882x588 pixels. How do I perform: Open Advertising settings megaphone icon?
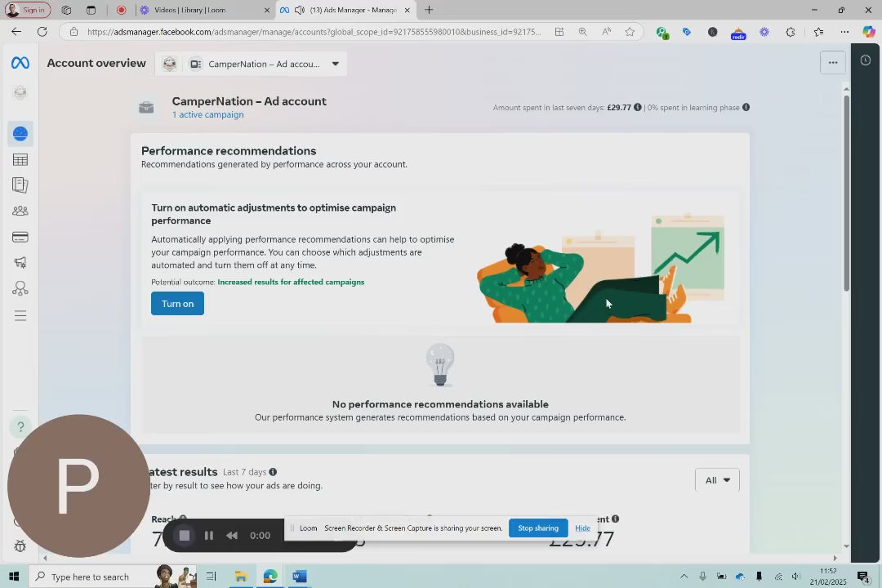(x=20, y=263)
